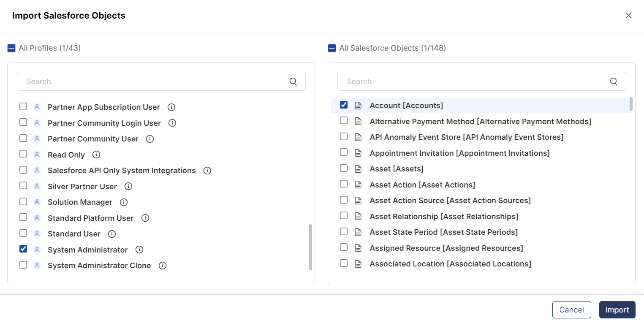Screen dimensions: 644x326
Task: Click the info icon beside Read Only
Action: click(x=96, y=155)
